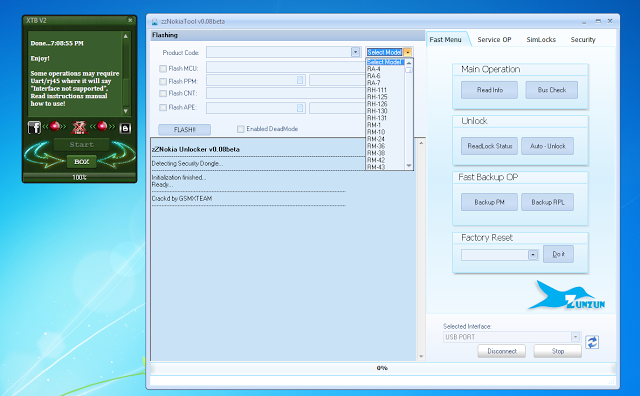Screen dimensions: 640x396
Task: Choose RA-4 in model list
Action: pos(385,69)
